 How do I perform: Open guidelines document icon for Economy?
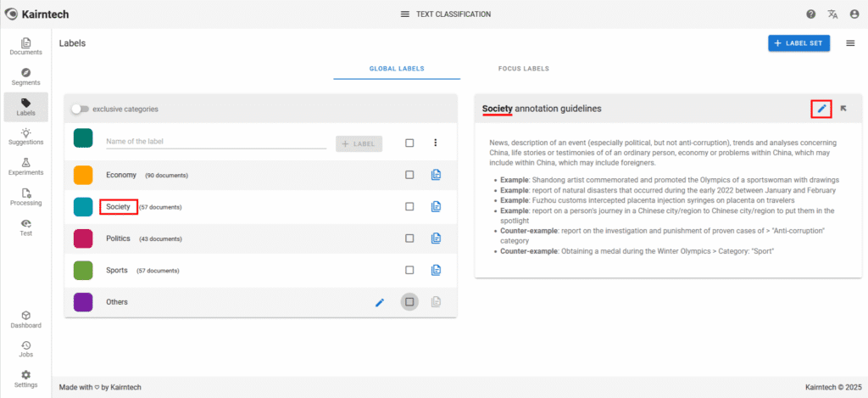(436, 175)
